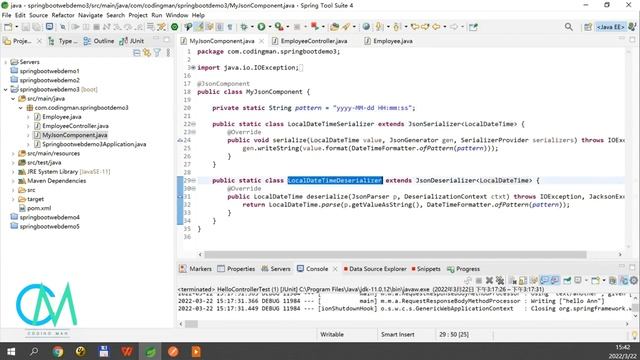Select the Java EE perspective button
640x360 pixels.
[x=610, y=27]
